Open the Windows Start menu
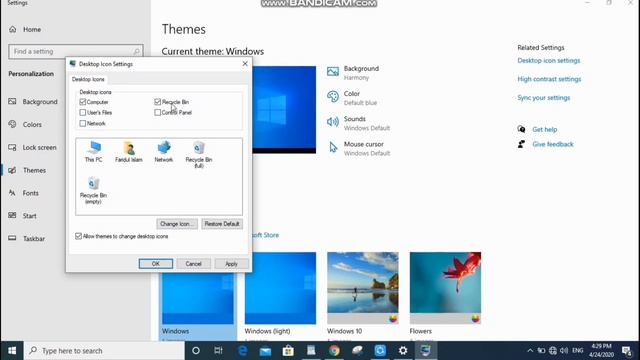Viewport: 640px width, 360px height. (x=12, y=351)
